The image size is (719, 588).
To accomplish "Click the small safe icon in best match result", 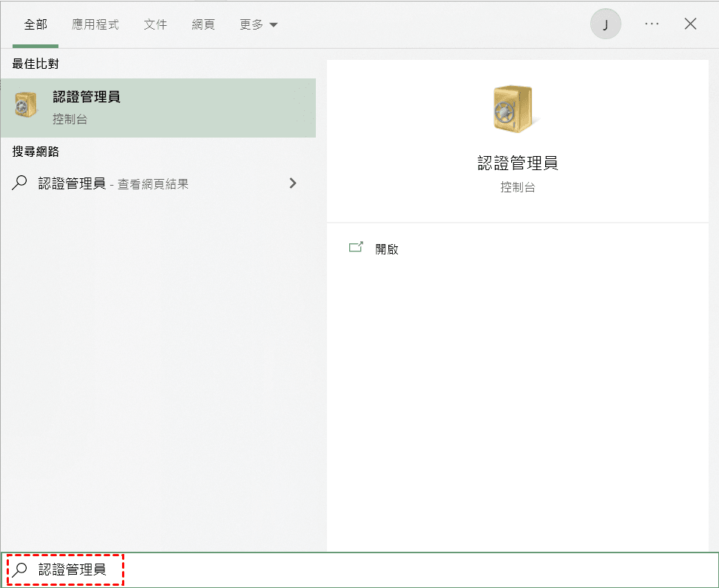I will pos(26,106).
